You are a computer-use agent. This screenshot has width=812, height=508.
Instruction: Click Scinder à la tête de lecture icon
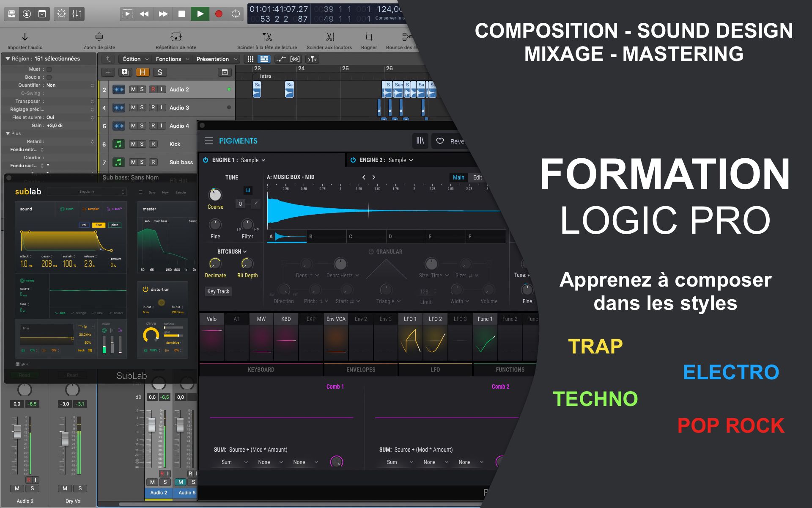click(267, 37)
